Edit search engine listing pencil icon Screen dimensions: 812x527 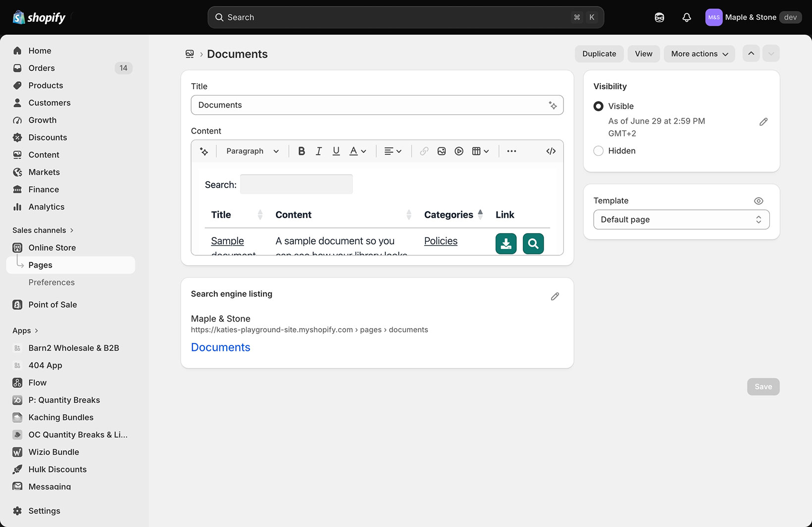[x=555, y=296]
